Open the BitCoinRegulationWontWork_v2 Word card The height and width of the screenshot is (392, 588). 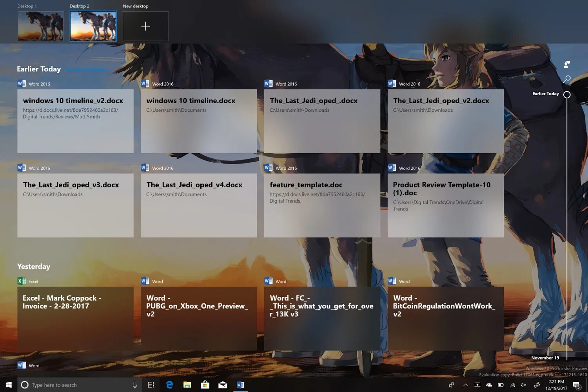click(446, 319)
